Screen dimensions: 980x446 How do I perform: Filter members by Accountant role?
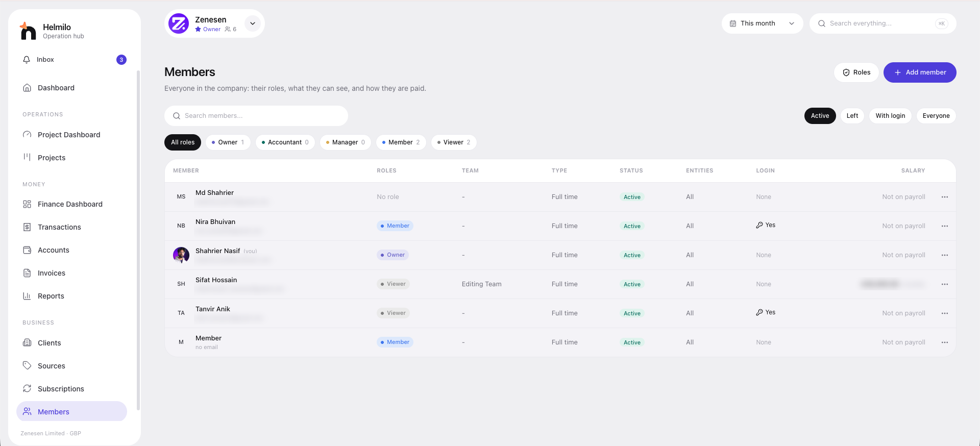point(285,142)
